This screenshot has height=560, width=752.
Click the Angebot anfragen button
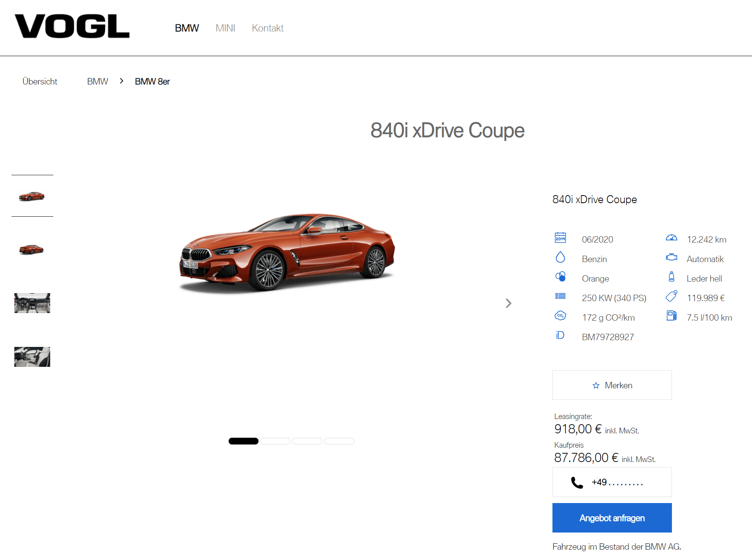pyautogui.click(x=612, y=518)
